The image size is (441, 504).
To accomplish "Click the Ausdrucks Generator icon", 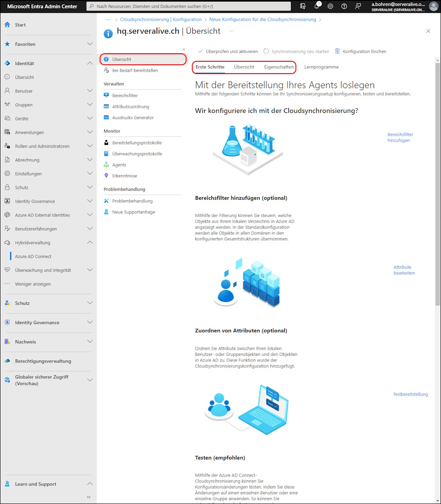I will [x=106, y=118].
